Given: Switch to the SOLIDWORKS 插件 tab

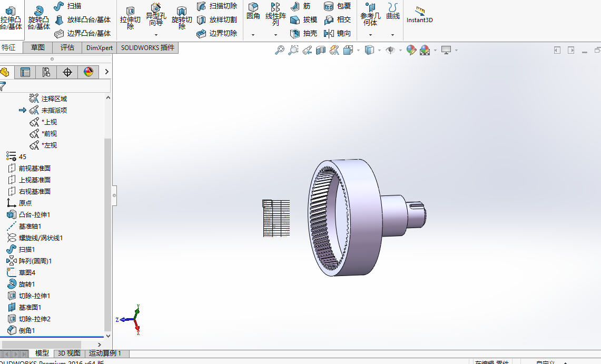Looking at the screenshot, I should pyautogui.click(x=147, y=47).
